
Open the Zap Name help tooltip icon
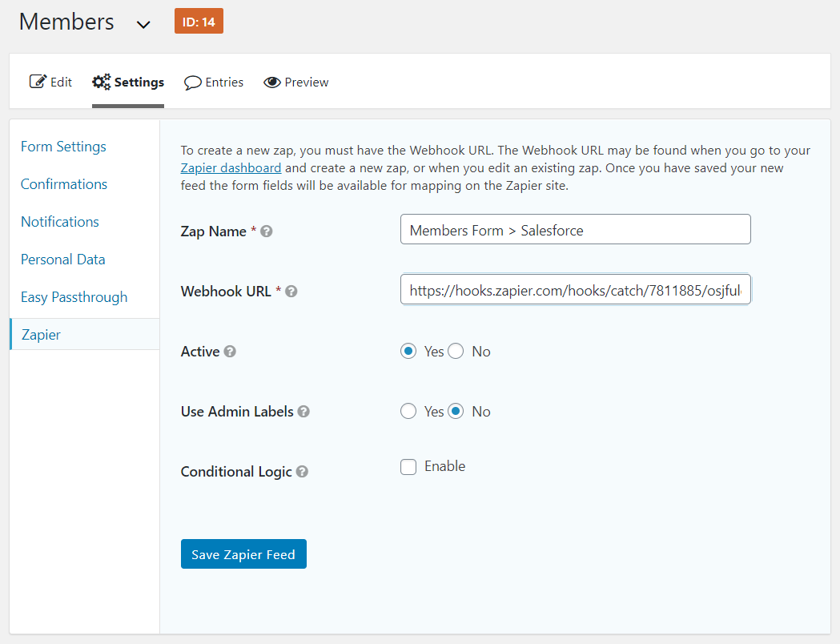coord(266,231)
